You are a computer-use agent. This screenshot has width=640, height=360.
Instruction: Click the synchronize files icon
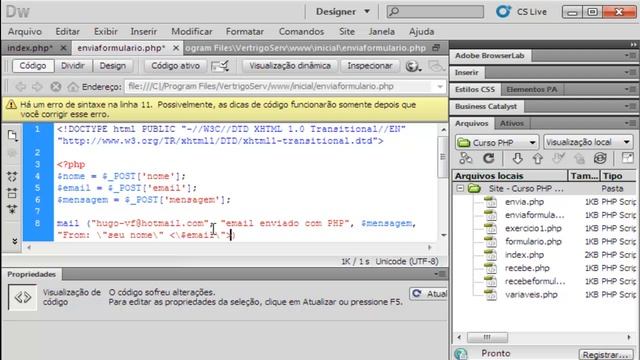pyautogui.click(x=600, y=158)
